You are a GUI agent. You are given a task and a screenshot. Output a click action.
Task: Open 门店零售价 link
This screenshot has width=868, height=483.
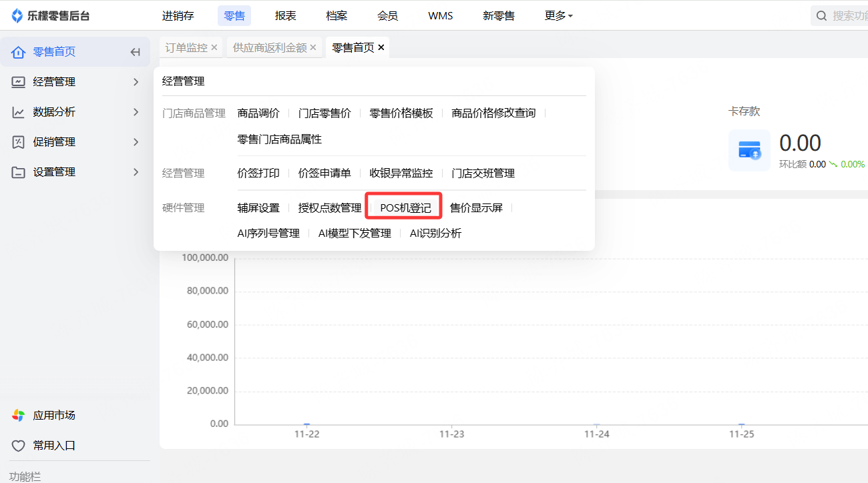(x=324, y=113)
